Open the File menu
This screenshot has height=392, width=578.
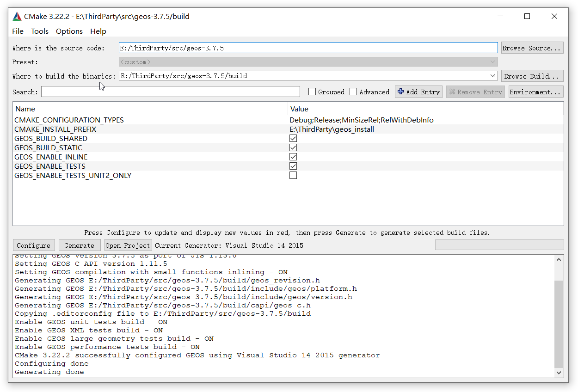click(x=18, y=31)
